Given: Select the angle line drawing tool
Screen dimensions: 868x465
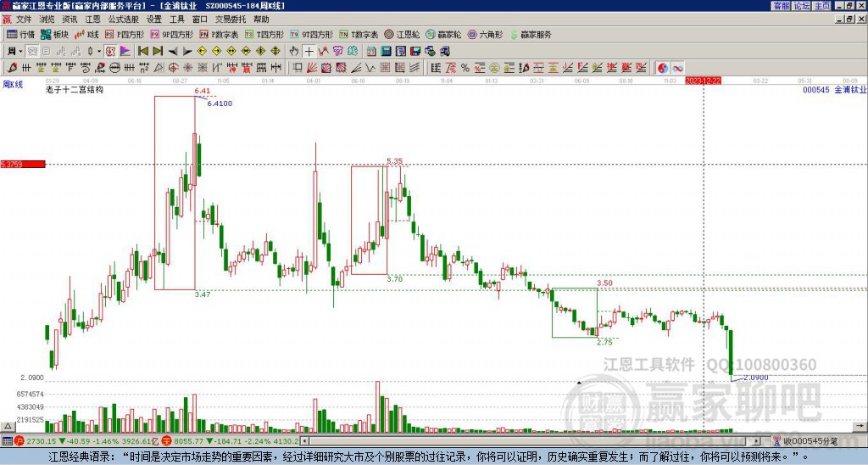Looking at the screenshot, I should (357, 68).
